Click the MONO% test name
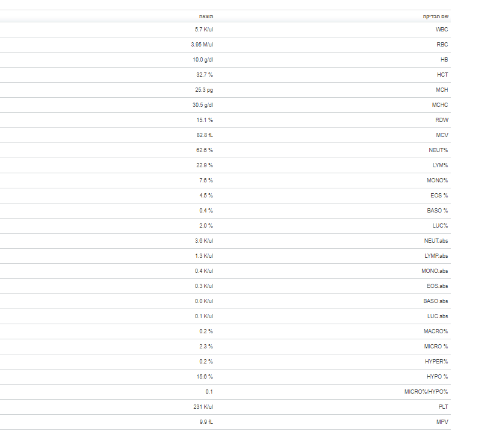 [x=438, y=181]
